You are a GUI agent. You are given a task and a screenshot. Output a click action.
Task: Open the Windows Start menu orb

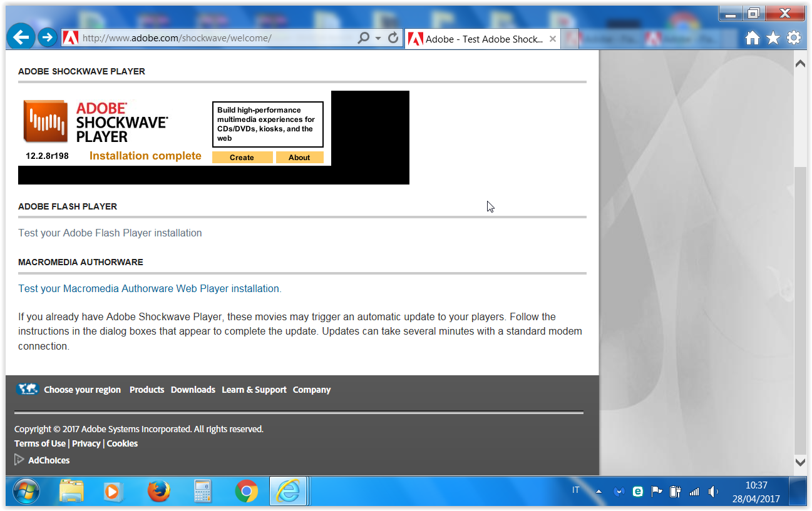[x=26, y=492]
